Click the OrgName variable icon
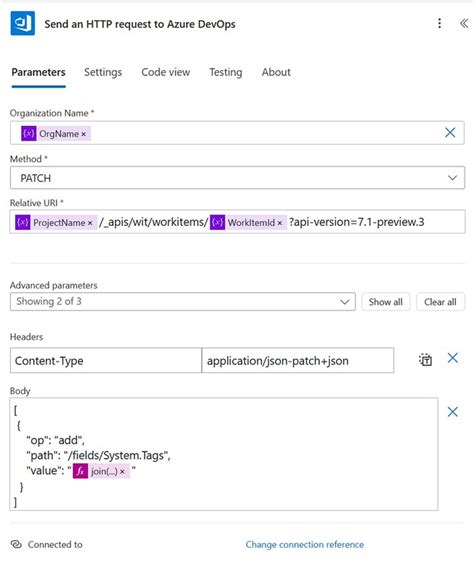 click(x=28, y=133)
